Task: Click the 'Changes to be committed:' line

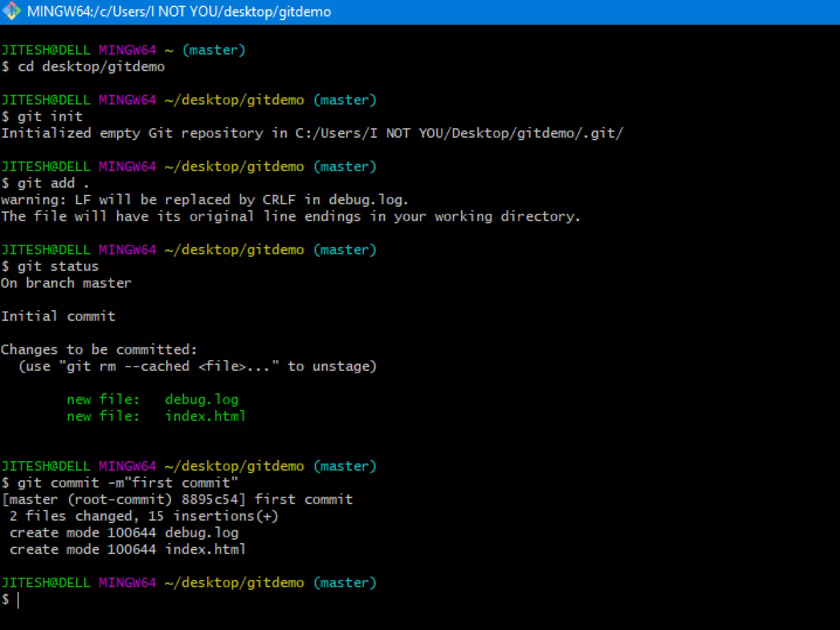Action: tap(98, 349)
